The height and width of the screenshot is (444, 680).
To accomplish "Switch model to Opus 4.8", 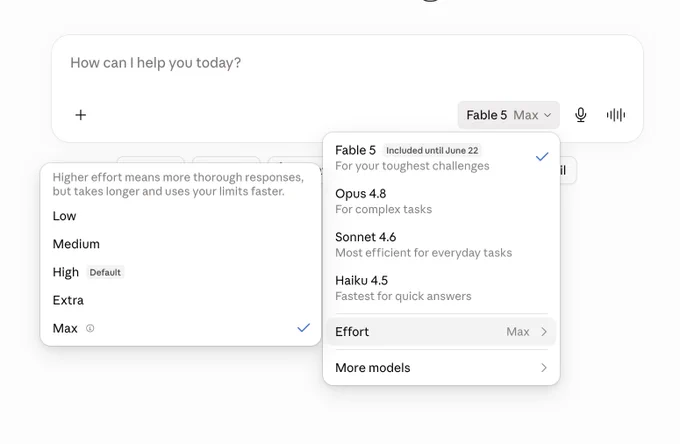I will click(441, 201).
